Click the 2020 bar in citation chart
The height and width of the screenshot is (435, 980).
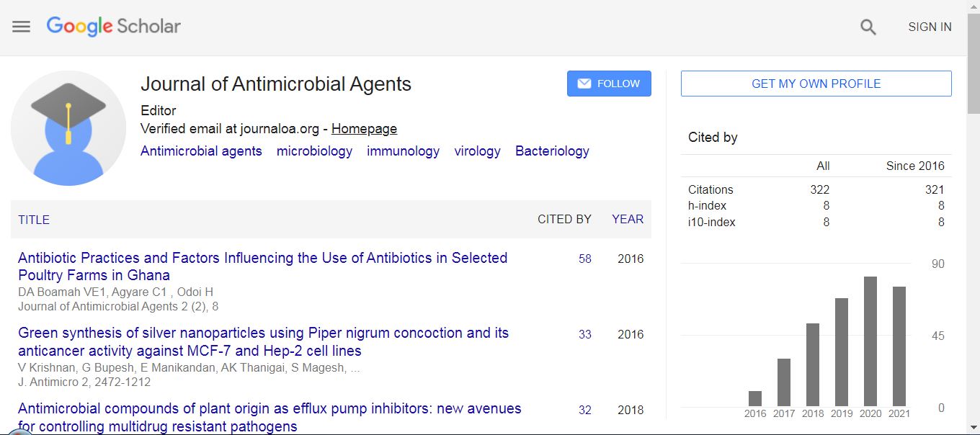pyautogui.click(x=870, y=341)
